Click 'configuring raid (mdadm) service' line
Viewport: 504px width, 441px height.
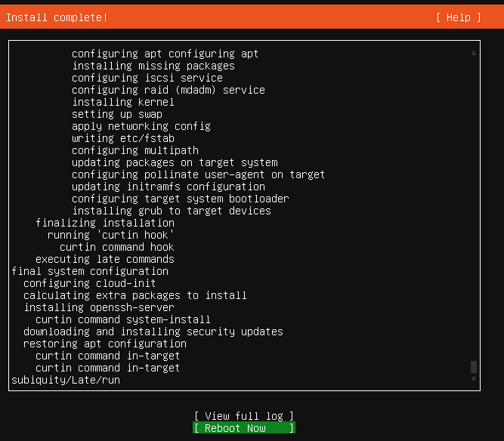tap(169, 91)
